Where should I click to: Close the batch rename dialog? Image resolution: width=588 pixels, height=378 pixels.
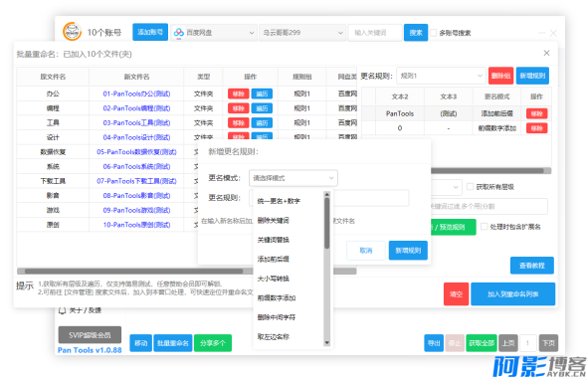coord(547,53)
